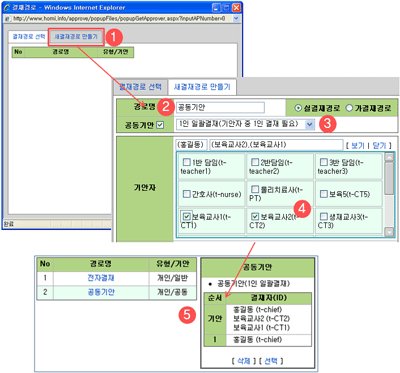
Task: Click the 개인/일반 cell in route table
Action: 173,278
